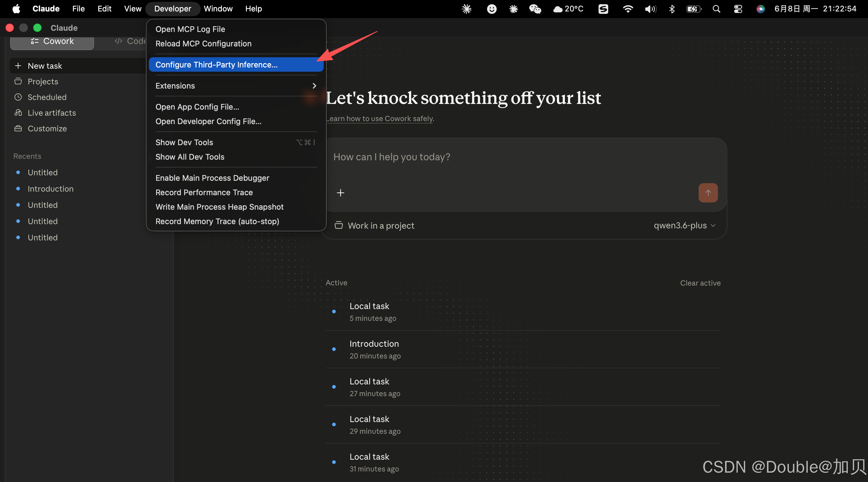Open Local task from 29 minutes ago
Viewport: 868px width, 482px height.
tap(523, 425)
